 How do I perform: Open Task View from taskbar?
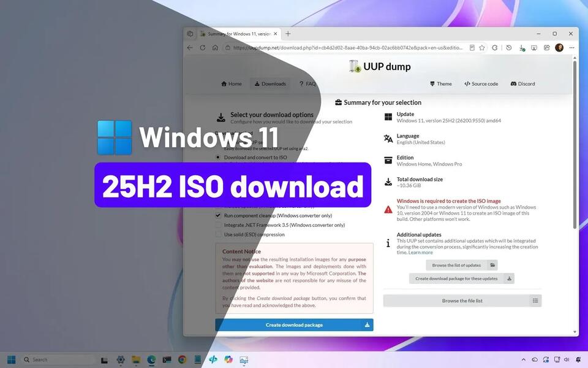pos(104,360)
